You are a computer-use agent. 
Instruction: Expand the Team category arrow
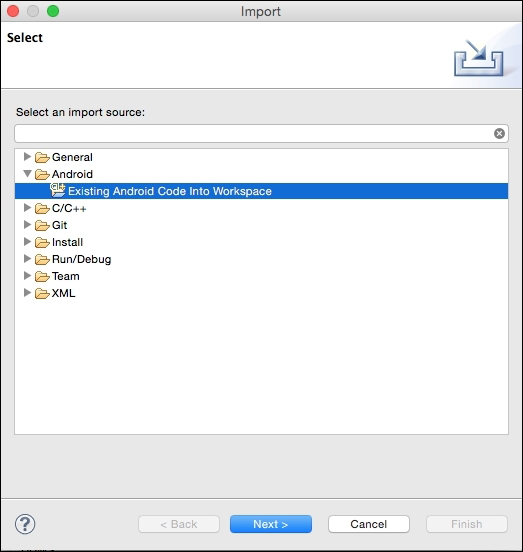(x=27, y=275)
